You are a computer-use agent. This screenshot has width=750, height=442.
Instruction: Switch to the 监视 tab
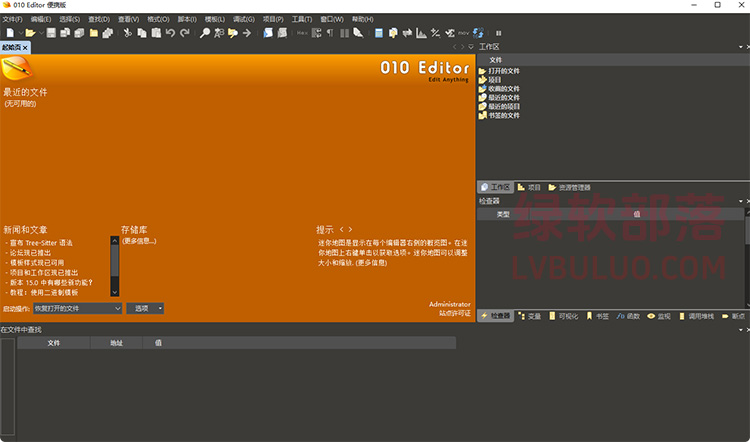coord(659,316)
